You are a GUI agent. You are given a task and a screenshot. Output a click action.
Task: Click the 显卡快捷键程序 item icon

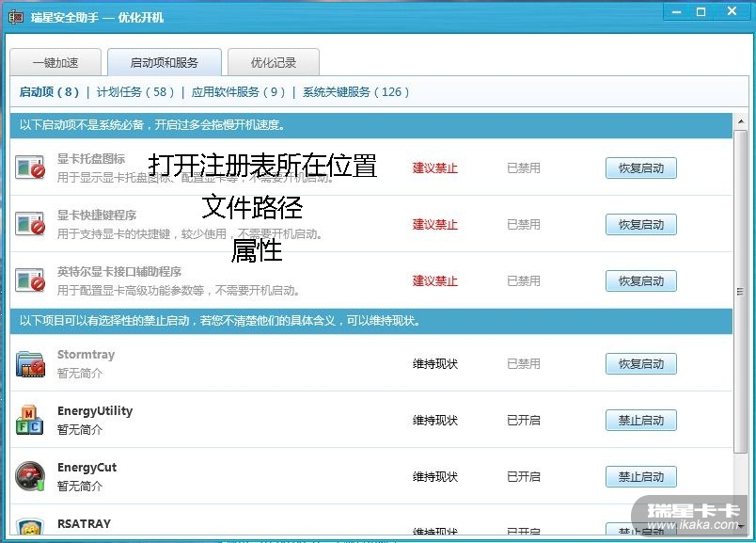pos(30,224)
